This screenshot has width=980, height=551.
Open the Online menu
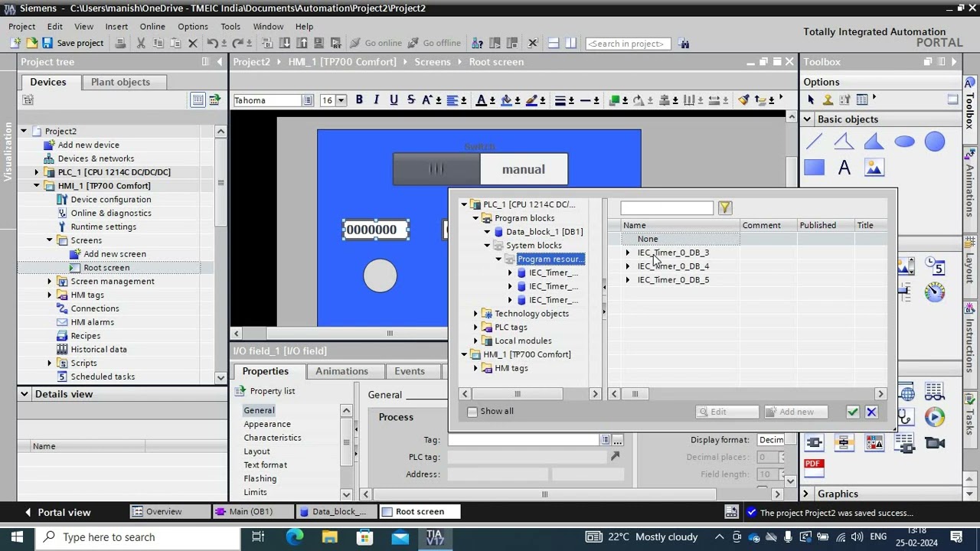(x=152, y=26)
